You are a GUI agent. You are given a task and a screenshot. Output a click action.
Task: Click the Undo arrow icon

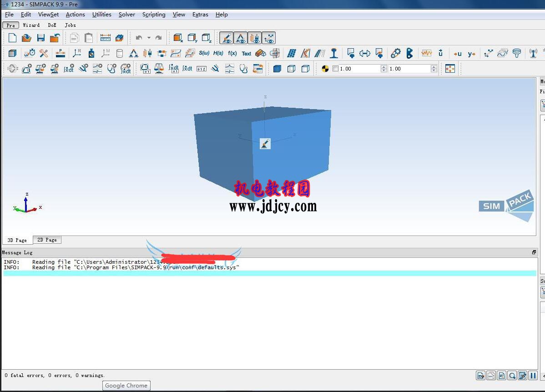tap(139, 38)
